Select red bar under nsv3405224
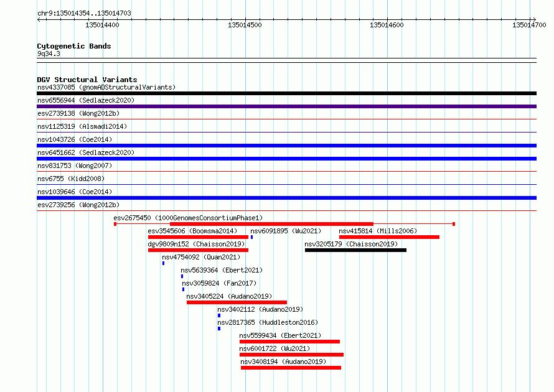 (237, 302)
